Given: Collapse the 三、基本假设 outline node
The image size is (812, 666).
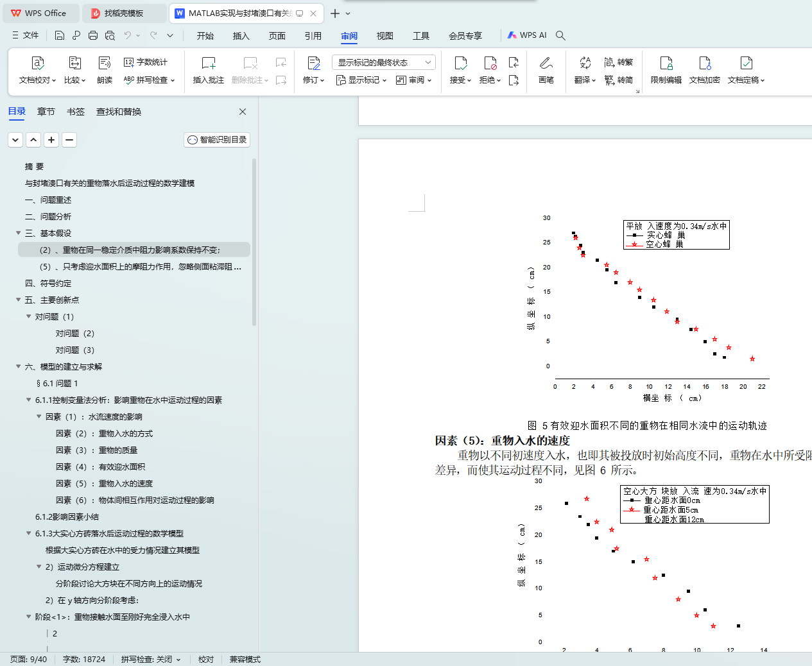Looking at the screenshot, I should tap(18, 233).
